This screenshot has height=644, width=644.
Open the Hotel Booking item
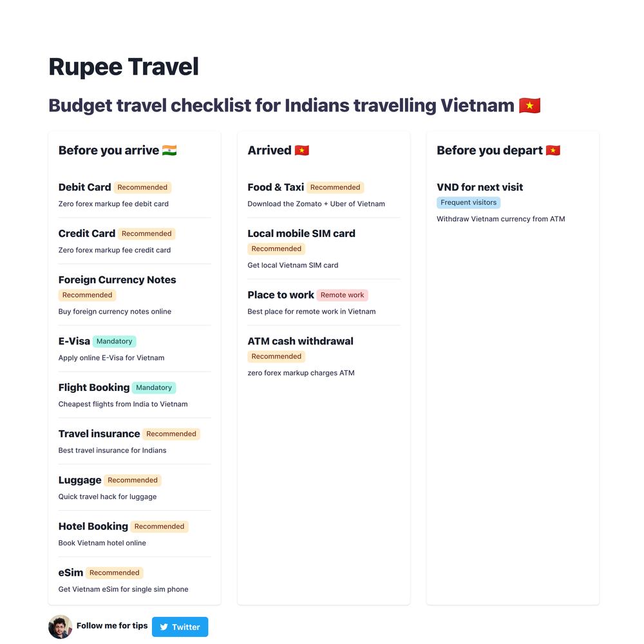[135, 534]
